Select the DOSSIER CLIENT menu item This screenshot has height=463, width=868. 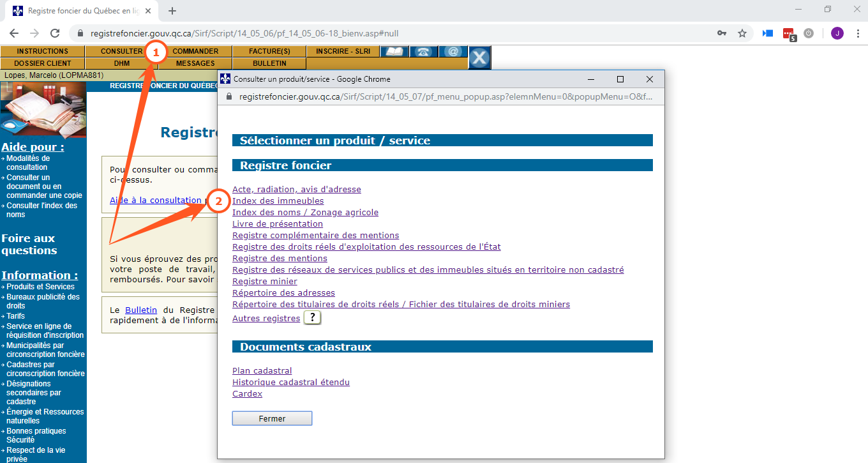pos(43,63)
